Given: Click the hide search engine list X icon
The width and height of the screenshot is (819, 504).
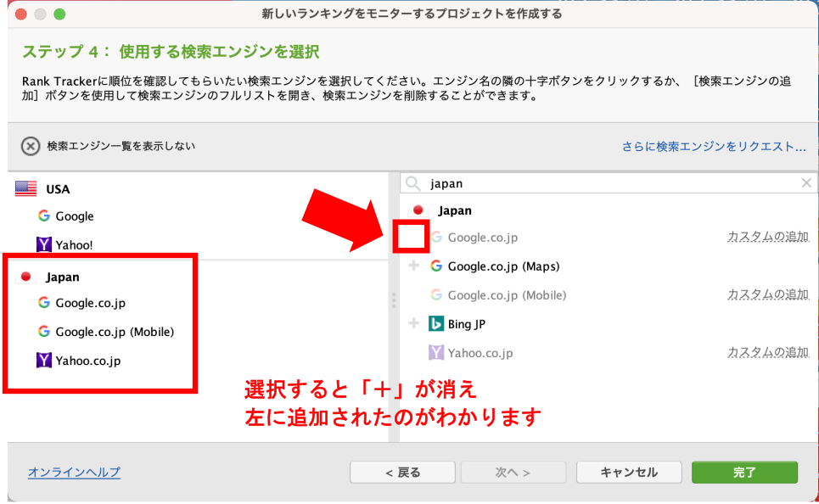Looking at the screenshot, I should pos(31,146).
